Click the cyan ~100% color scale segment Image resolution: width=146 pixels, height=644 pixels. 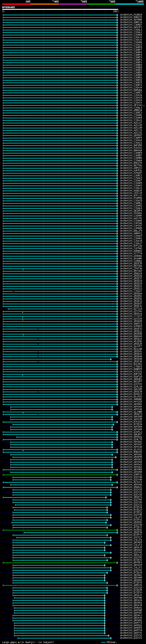tap(130, 4)
